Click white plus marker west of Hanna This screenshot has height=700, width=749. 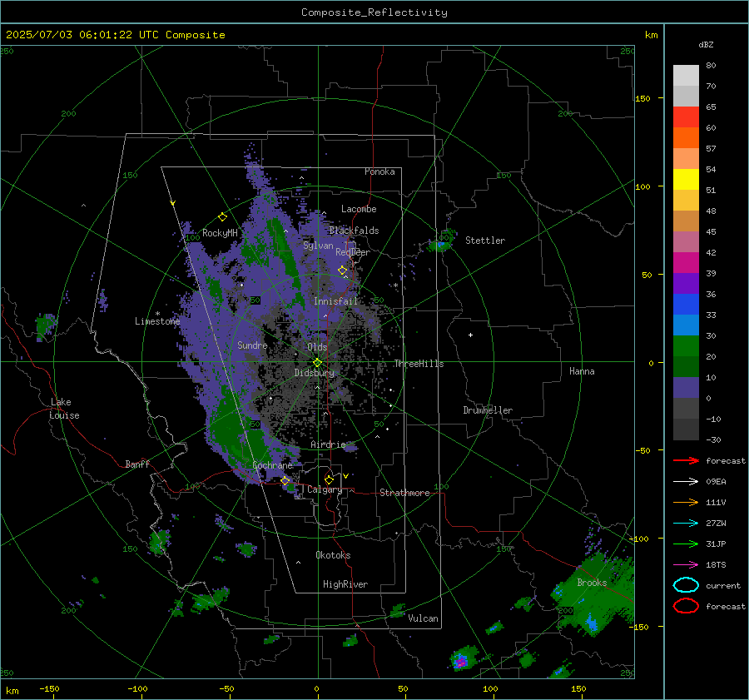(x=470, y=335)
